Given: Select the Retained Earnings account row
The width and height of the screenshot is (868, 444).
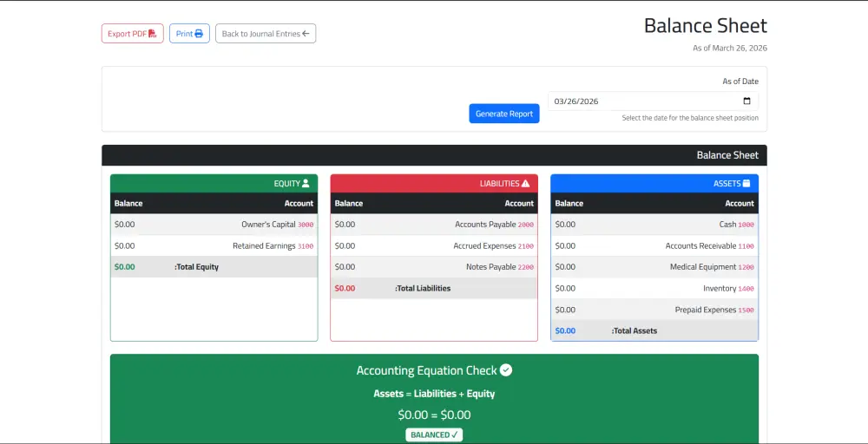Looking at the screenshot, I should [x=214, y=246].
